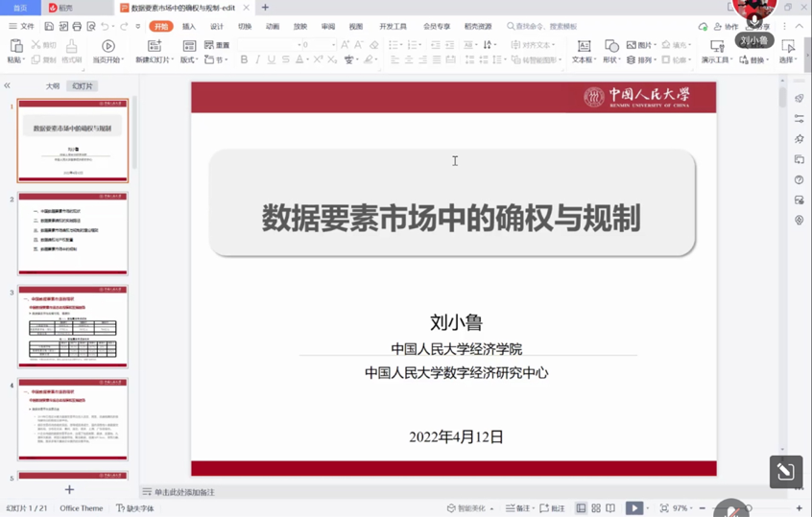Open the Insert (插入) ribbon tab

(x=189, y=27)
